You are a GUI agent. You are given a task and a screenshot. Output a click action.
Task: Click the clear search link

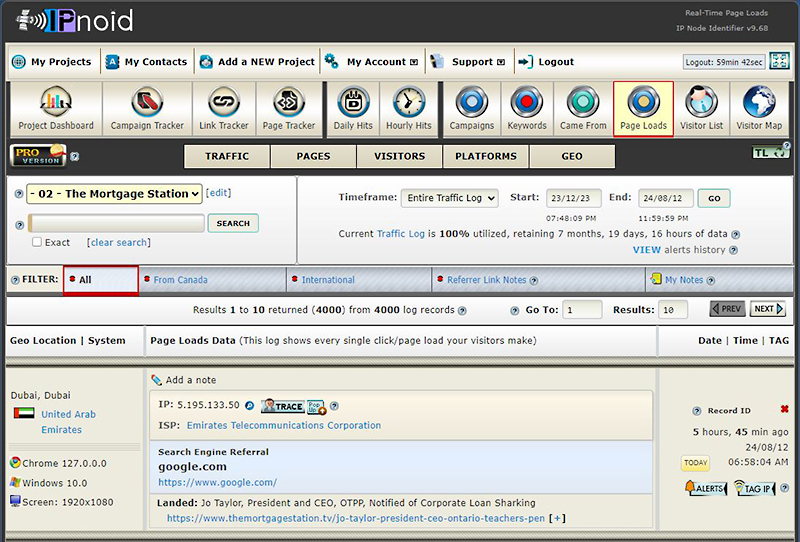click(x=118, y=242)
